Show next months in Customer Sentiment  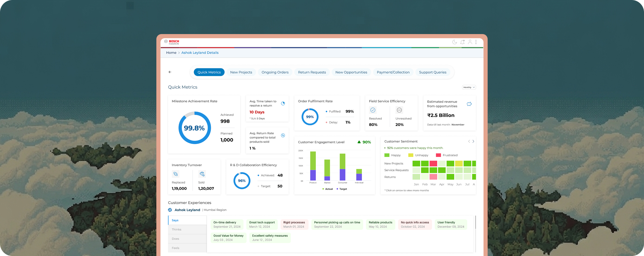click(x=473, y=141)
